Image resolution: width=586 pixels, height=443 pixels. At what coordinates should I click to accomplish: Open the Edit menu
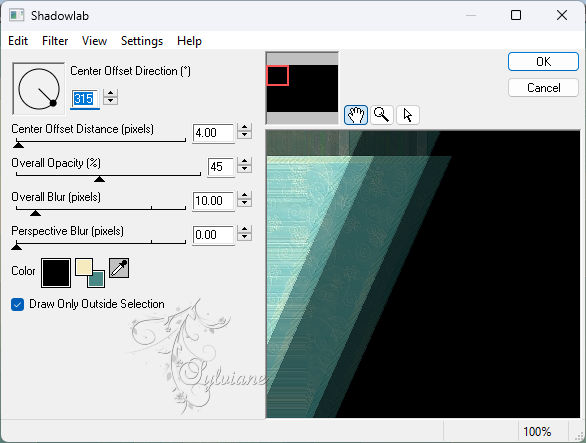pyautogui.click(x=18, y=41)
